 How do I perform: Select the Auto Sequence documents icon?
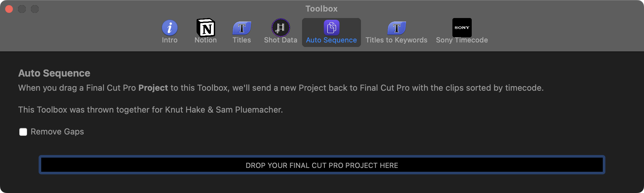331,28
